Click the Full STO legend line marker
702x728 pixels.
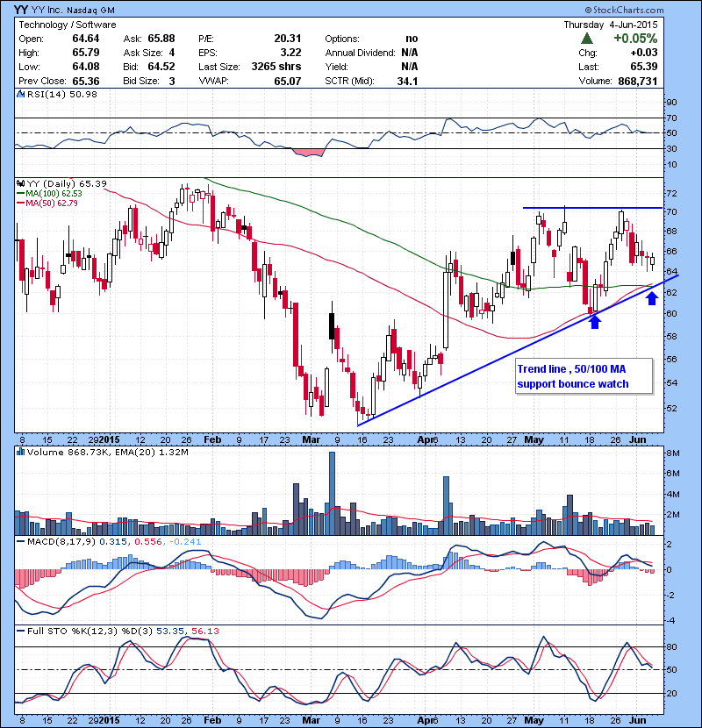coord(21,631)
